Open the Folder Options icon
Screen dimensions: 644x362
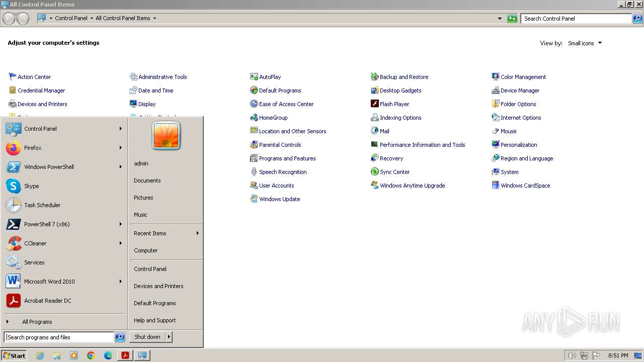[x=496, y=104]
